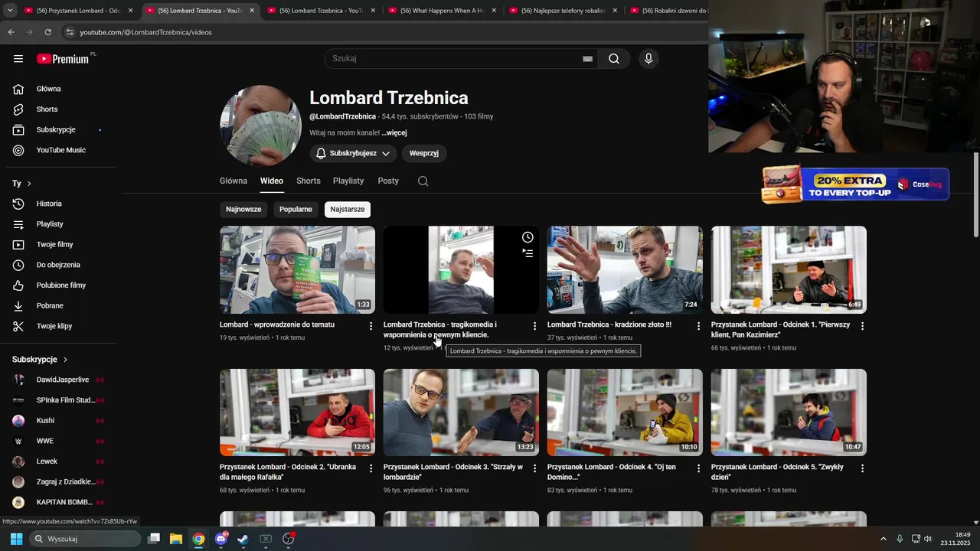Switch to channel Posty tab
This screenshot has width=980, height=551.
coord(388,181)
